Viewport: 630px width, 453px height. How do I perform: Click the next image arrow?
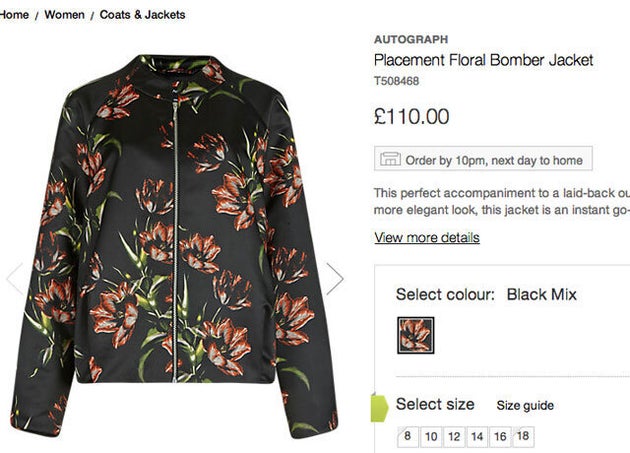(335, 278)
